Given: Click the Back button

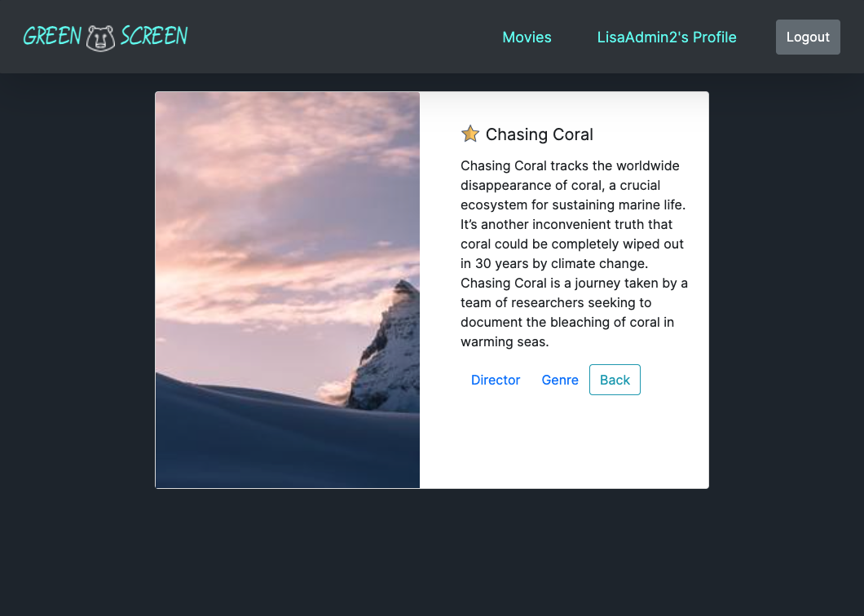Looking at the screenshot, I should 615,380.
